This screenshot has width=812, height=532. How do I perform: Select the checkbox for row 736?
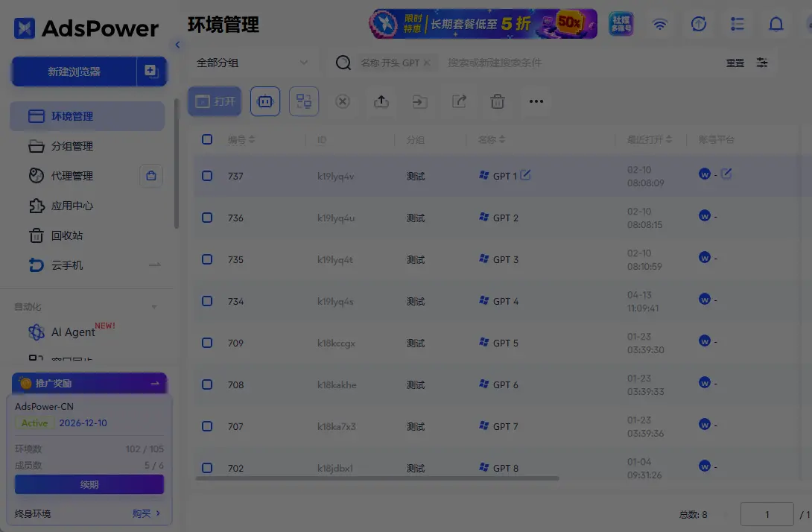pyautogui.click(x=207, y=218)
